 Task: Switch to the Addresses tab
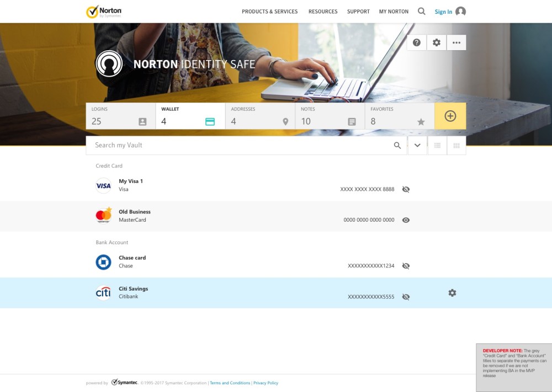[259, 116]
